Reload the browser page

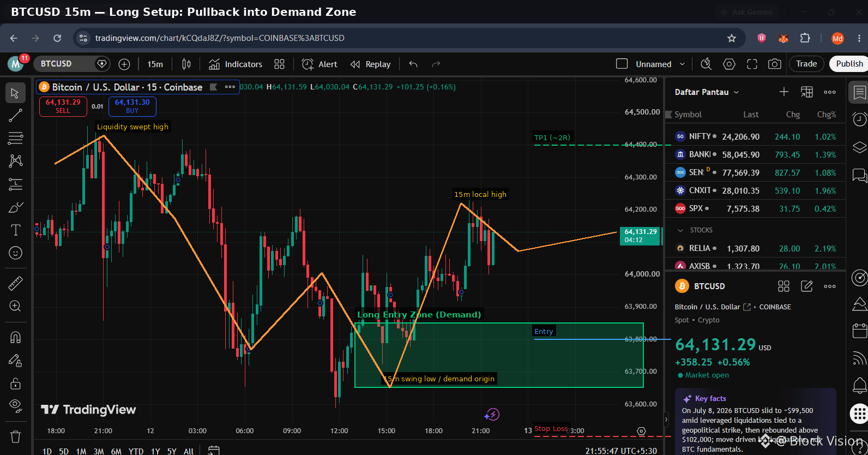click(57, 38)
